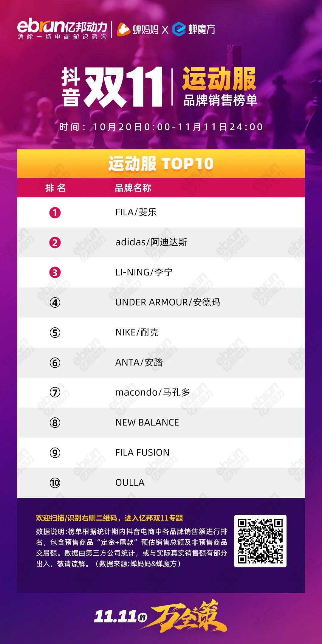Click the orange 蝉妈妈 logo icon
This screenshot has width=322, height=644.
[123, 29]
